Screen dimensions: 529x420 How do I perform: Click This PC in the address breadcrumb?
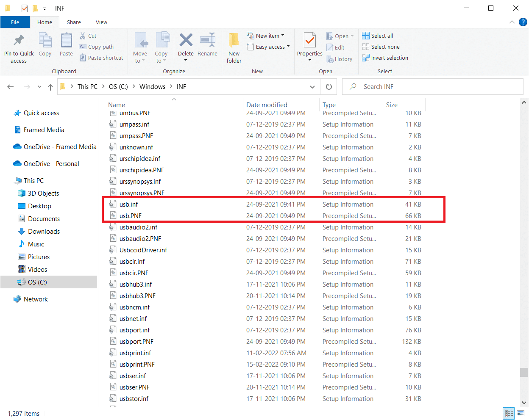pyautogui.click(x=87, y=86)
